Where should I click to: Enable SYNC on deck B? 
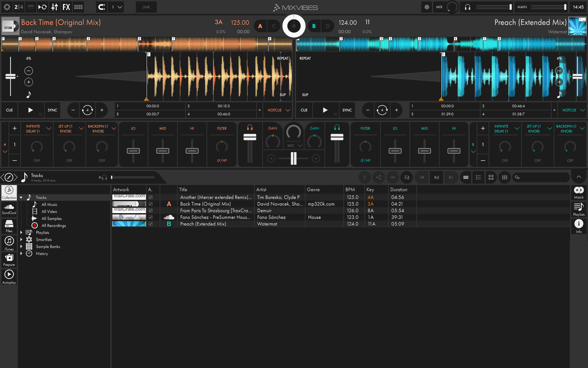[x=347, y=110]
